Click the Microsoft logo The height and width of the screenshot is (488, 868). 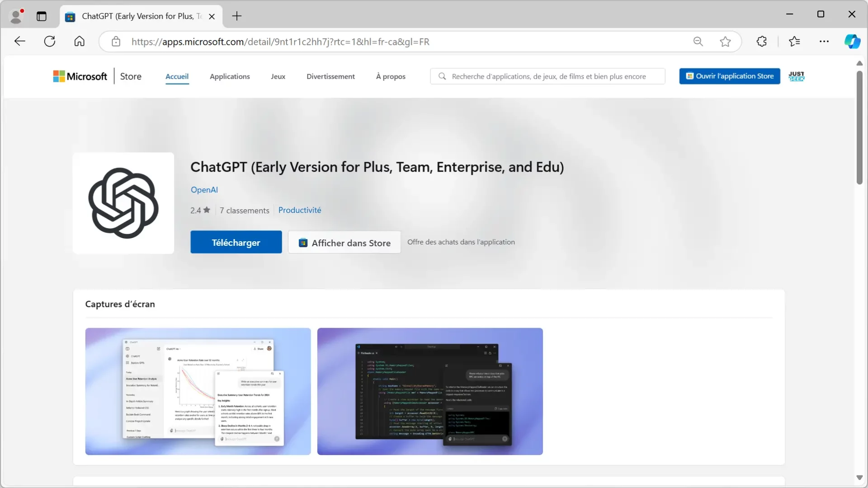(80, 76)
